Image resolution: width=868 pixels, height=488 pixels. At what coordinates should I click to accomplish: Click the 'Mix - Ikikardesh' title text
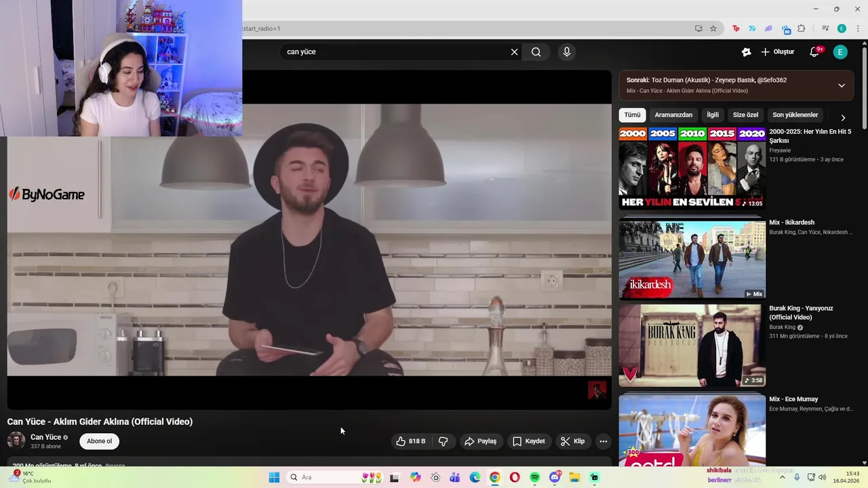[791, 222]
